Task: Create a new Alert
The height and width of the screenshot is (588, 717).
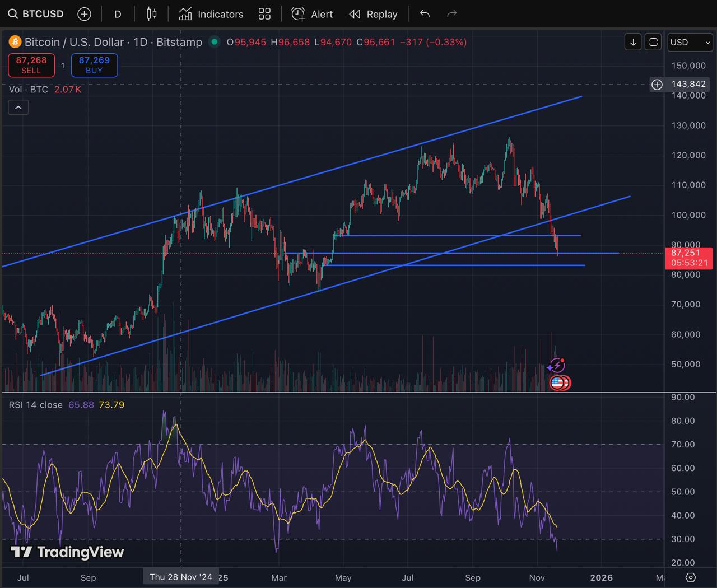Action: pos(312,14)
